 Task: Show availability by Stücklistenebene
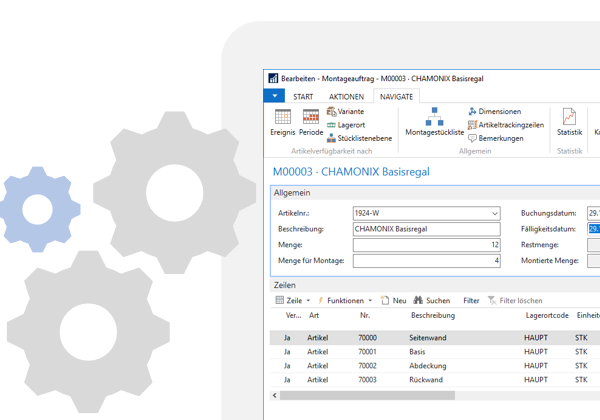coord(359,138)
